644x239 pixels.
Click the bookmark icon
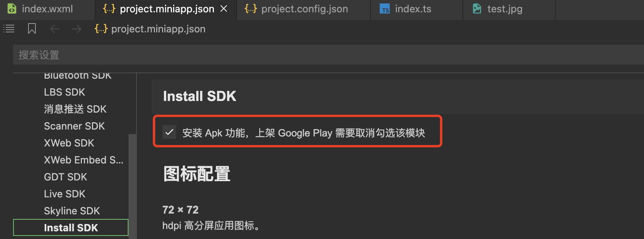[32, 29]
